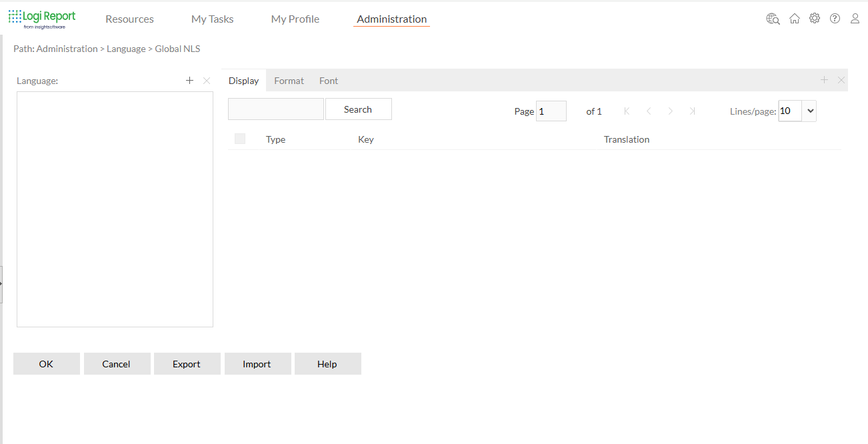Open the Resources menu
Screen dimensions: 868x444
(x=129, y=19)
